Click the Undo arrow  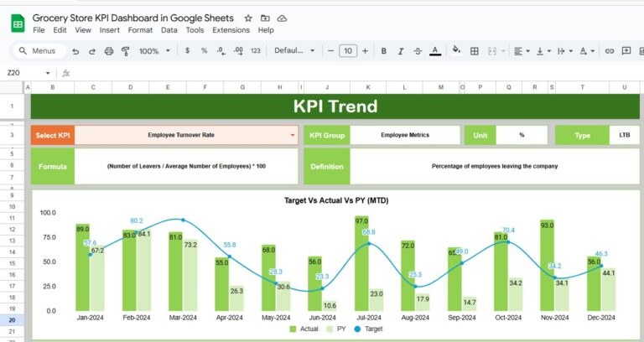[75, 51]
